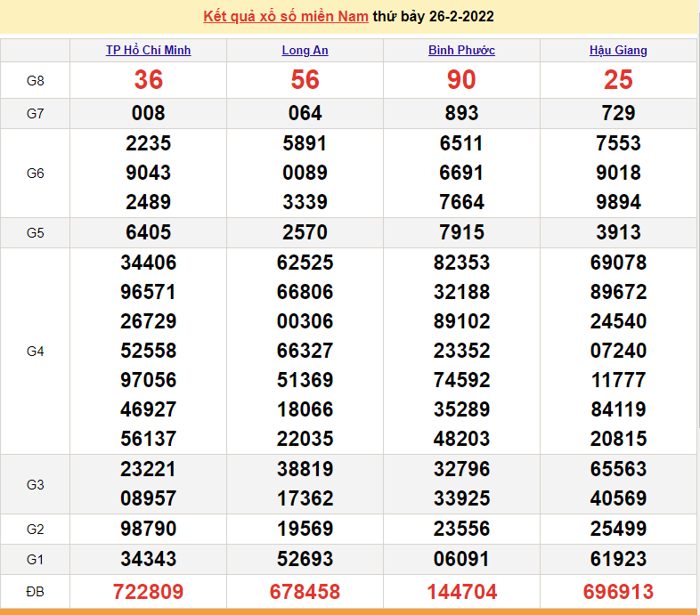The width and height of the screenshot is (700, 615).
Task: Click the Hậu Giang special prize 696913
Action: (x=618, y=591)
